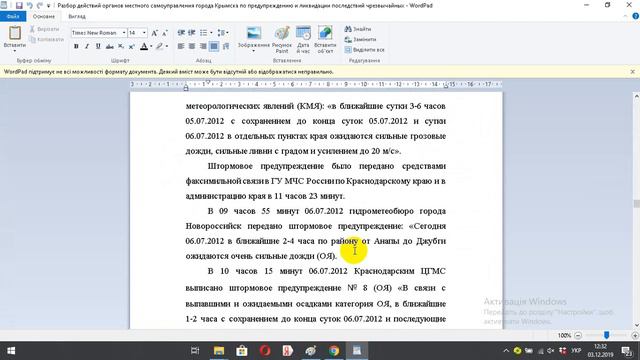Toggle bold formatting
640x360 pixels.
76,47
